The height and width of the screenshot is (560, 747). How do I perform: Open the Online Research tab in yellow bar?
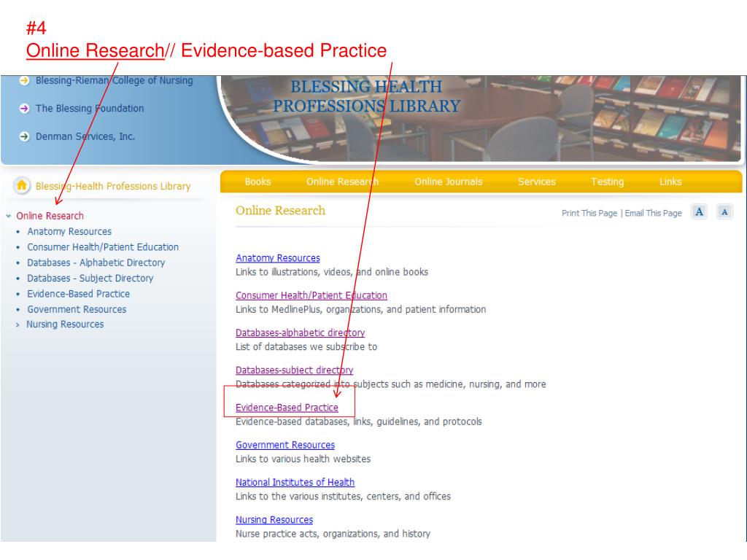342,182
